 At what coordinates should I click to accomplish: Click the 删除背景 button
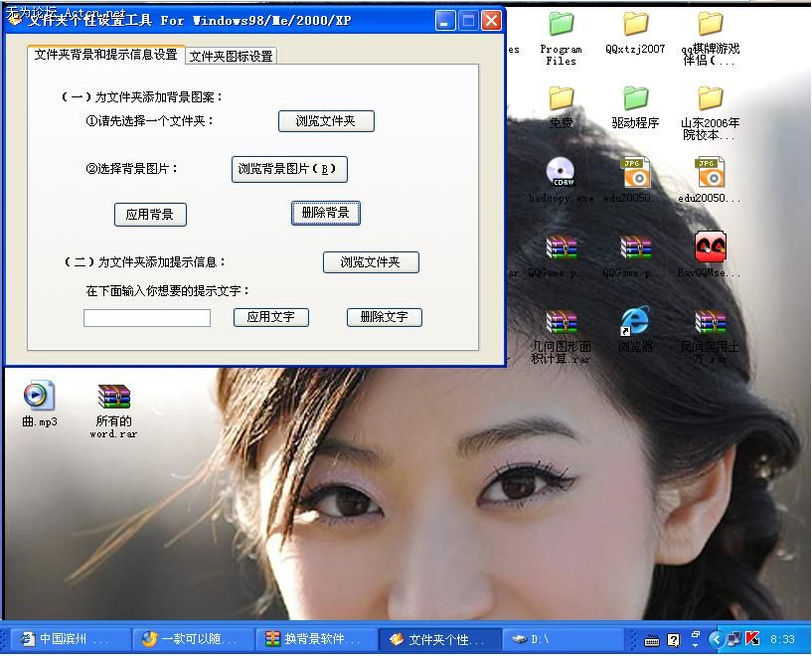(x=325, y=213)
